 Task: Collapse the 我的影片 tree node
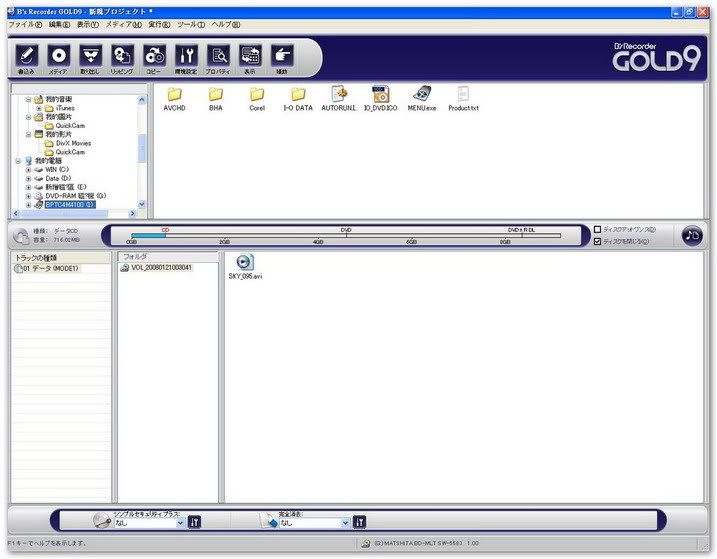tap(28, 134)
